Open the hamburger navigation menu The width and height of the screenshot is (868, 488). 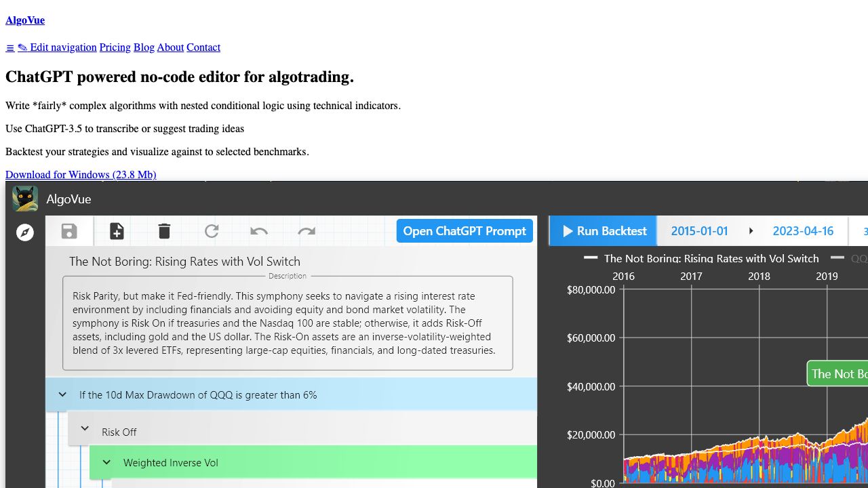click(x=10, y=47)
